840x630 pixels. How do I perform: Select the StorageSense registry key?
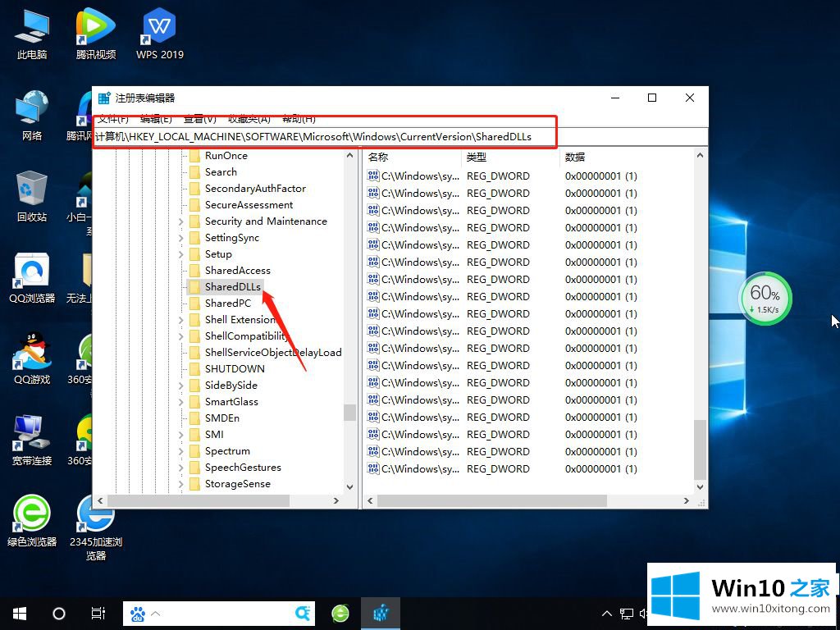pos(237,484)
